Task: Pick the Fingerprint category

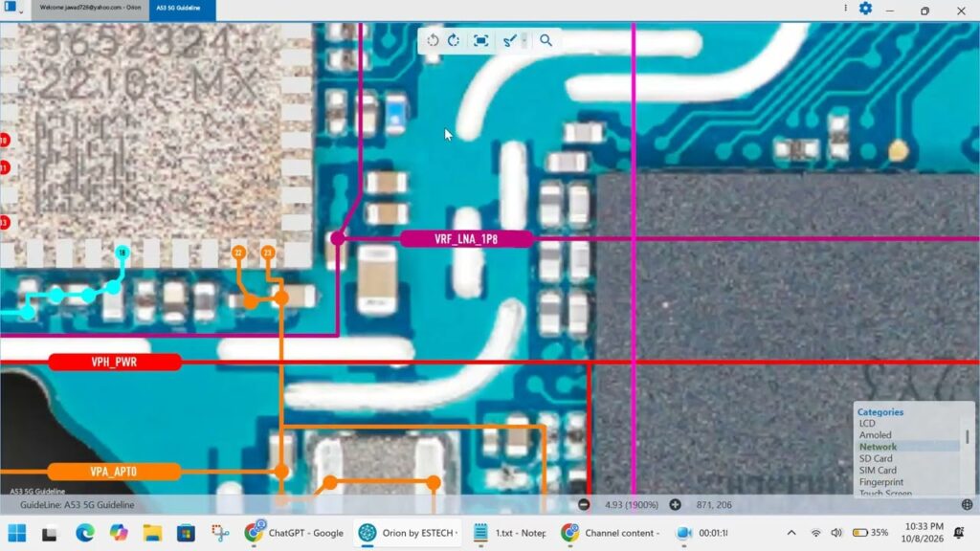Action: (881, 482)
